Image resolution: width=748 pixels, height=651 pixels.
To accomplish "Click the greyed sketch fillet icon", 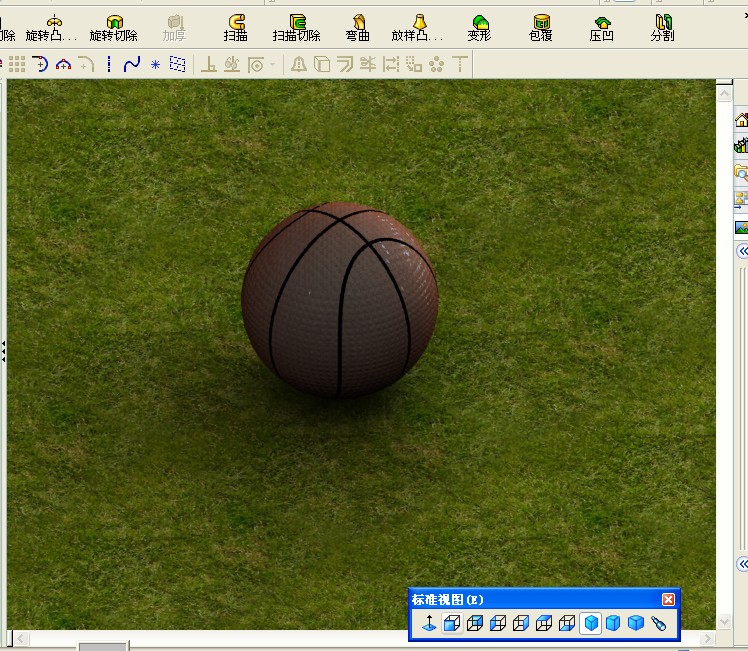I will coord(86,64).
